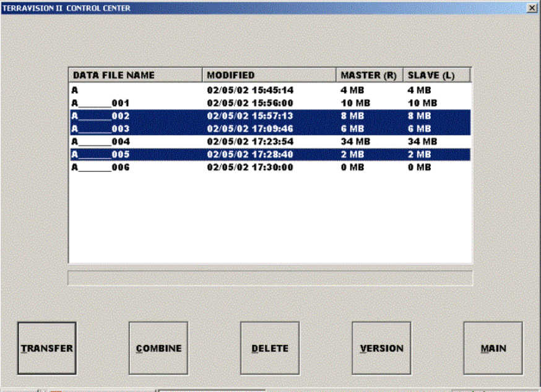Sort by MODIFIED column header
This screenshot has height=392, width=541.
tap(269, 75)
